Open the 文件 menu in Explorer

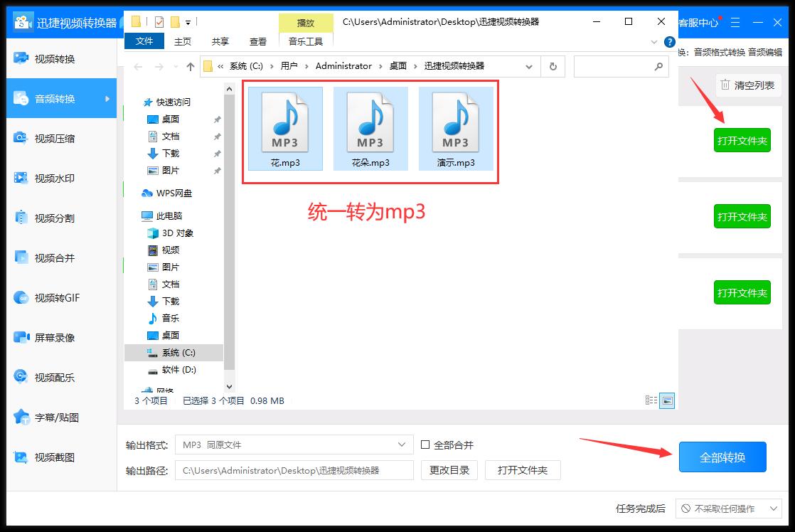pyautogui.click(x=144, y=41)
